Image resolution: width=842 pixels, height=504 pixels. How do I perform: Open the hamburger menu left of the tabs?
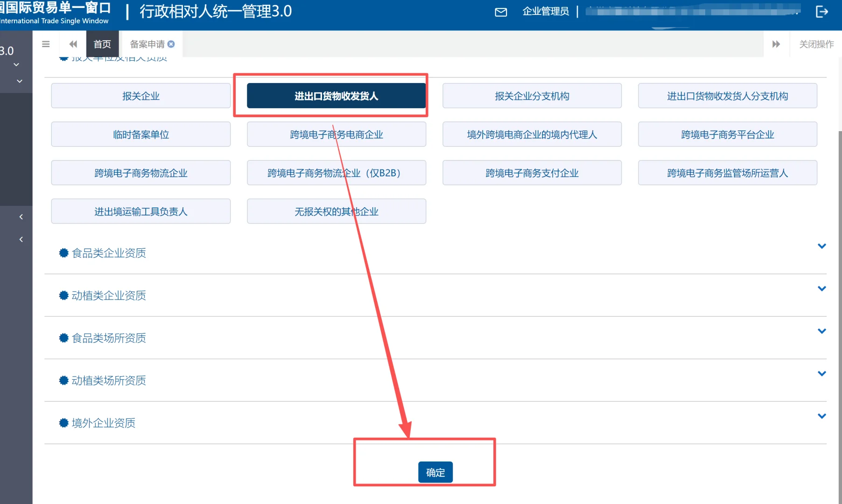pos(45,44)
